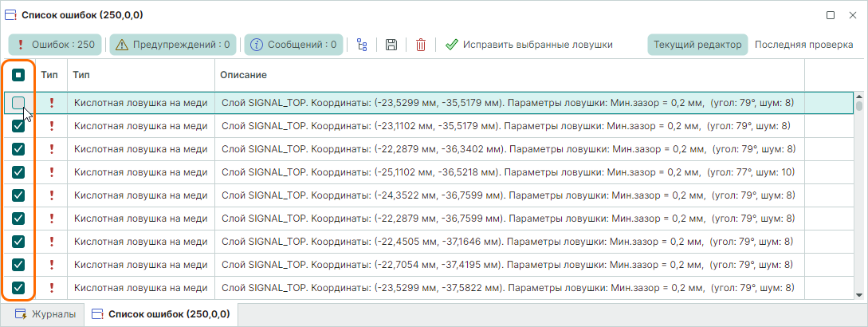
Task: Uncheck the row with coordinates -22,7054 мм, -37,4195 мм
Action: pyautogui.click(x=18, y=264)
